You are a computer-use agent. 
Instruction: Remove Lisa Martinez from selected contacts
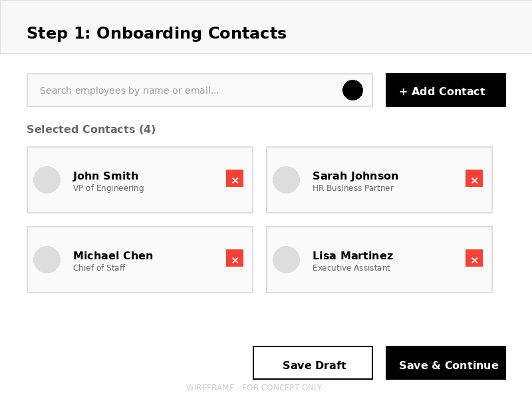pos(474,259)
